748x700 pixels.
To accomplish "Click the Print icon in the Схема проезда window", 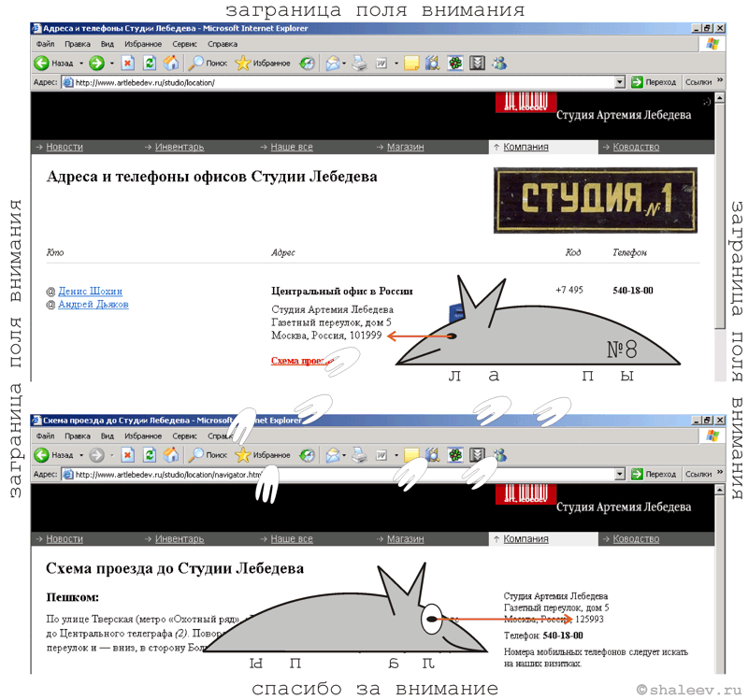I will tap(359, 455).
